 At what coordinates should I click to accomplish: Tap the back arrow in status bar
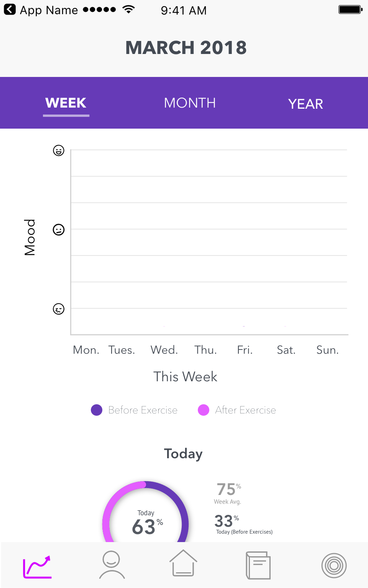pyautogui.click(x=10, y=10)
